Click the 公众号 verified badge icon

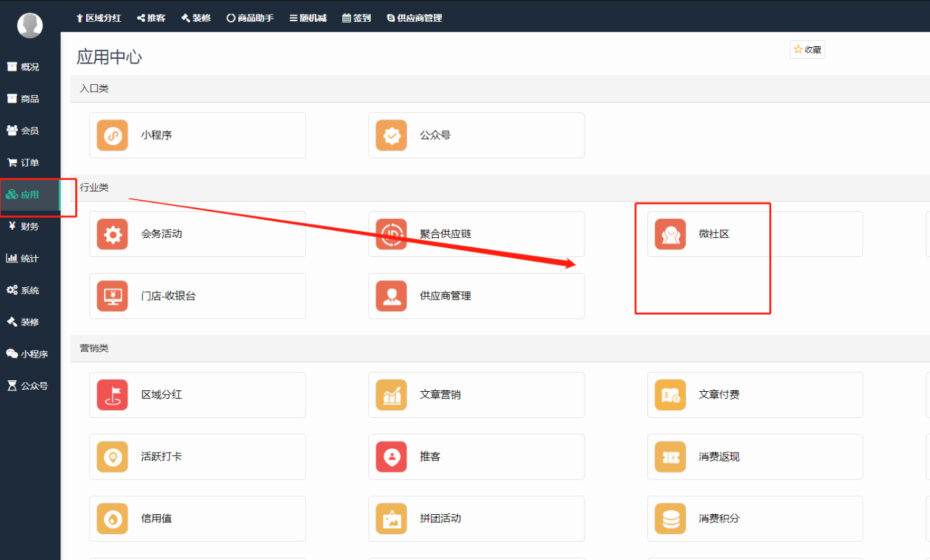pos(391,135)
